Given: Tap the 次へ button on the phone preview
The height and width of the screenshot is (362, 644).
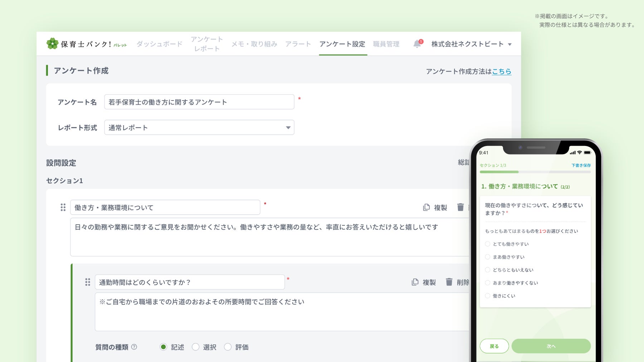Looking at the screenshot, I should pos(551,346).
